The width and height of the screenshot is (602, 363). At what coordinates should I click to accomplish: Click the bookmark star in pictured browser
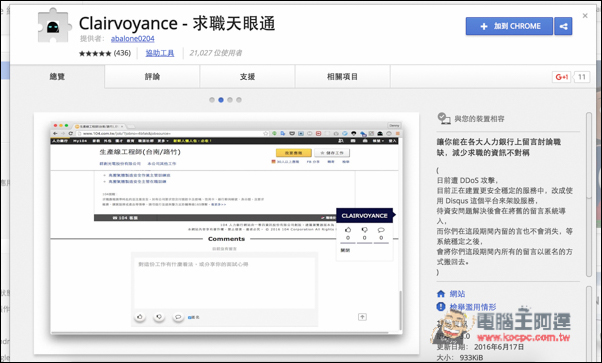265,133
